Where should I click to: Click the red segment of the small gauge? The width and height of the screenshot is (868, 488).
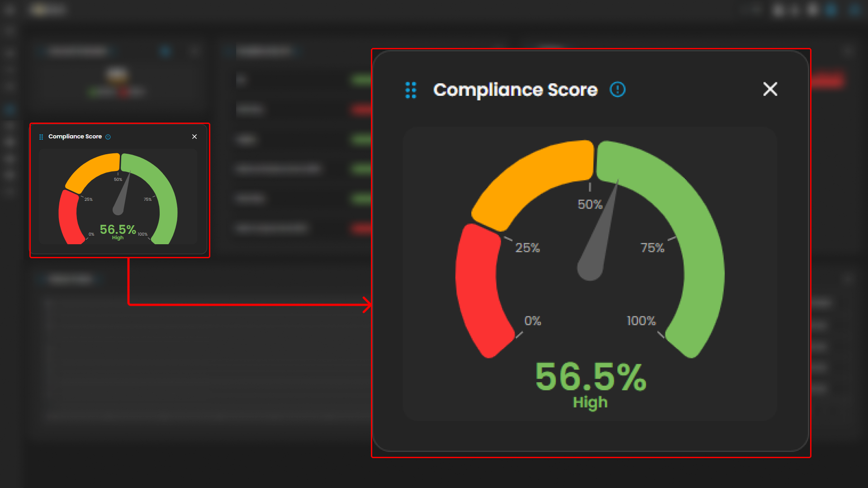pyautogui.click(x=68, y=217)
